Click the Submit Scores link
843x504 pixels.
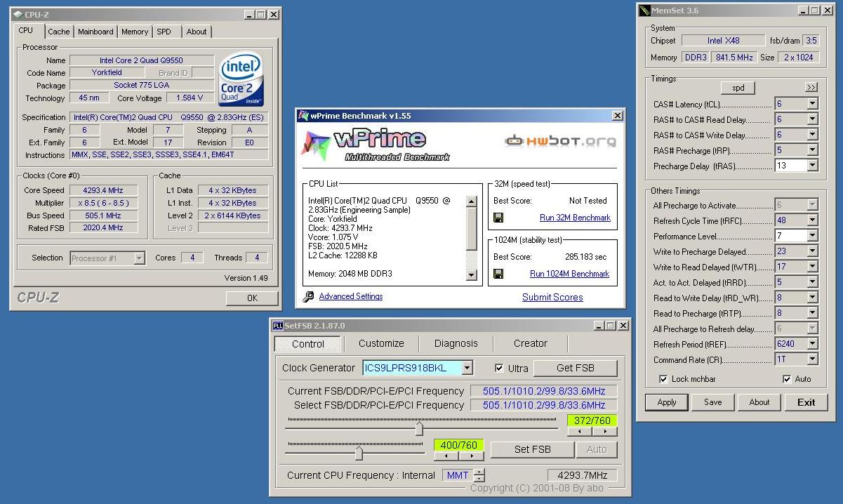(552, 297)
